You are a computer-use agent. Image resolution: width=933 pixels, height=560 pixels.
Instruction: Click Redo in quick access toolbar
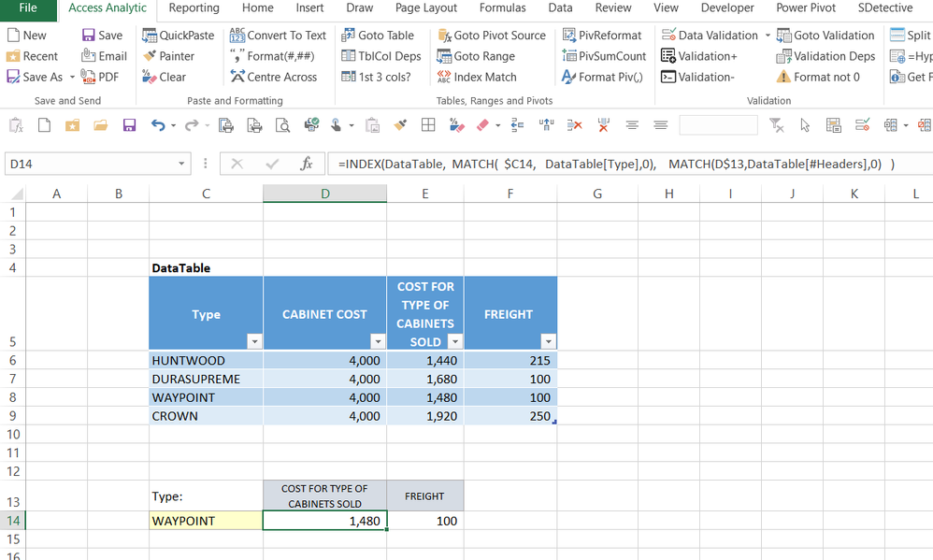click(x=192, y=125)
